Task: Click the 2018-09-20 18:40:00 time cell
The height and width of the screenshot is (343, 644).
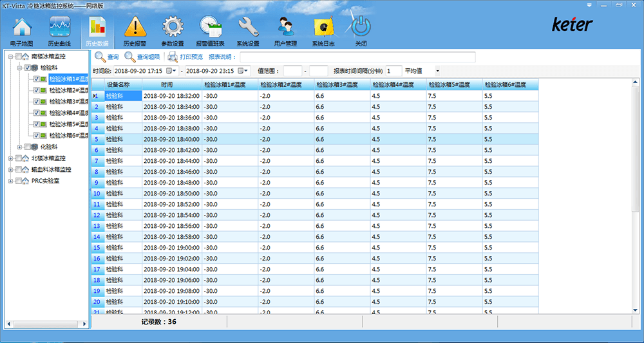Action: 172,139
